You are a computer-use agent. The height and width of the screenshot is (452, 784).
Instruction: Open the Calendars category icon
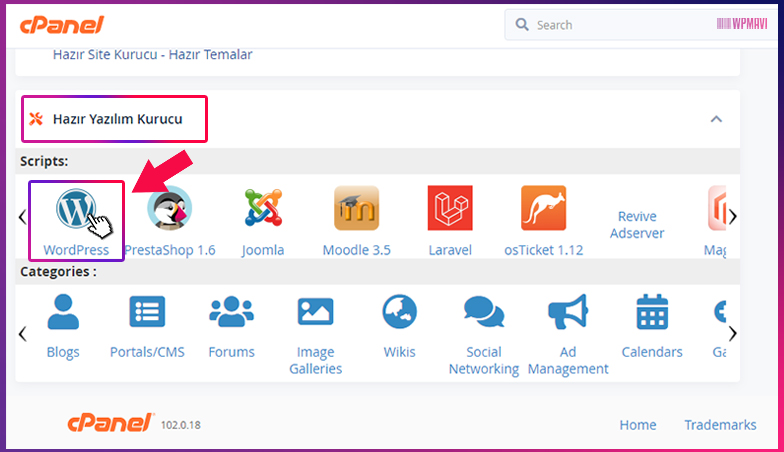652,312
